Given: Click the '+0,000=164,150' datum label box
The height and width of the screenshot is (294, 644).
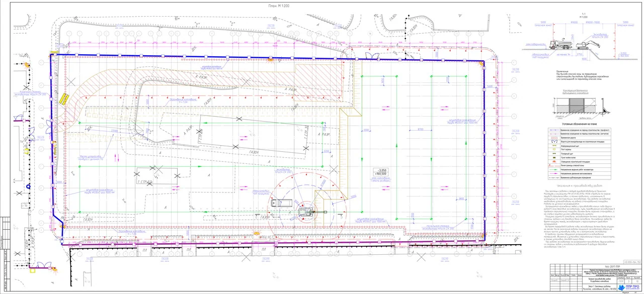Looking at the screenshot, I should tap(633, 262).
